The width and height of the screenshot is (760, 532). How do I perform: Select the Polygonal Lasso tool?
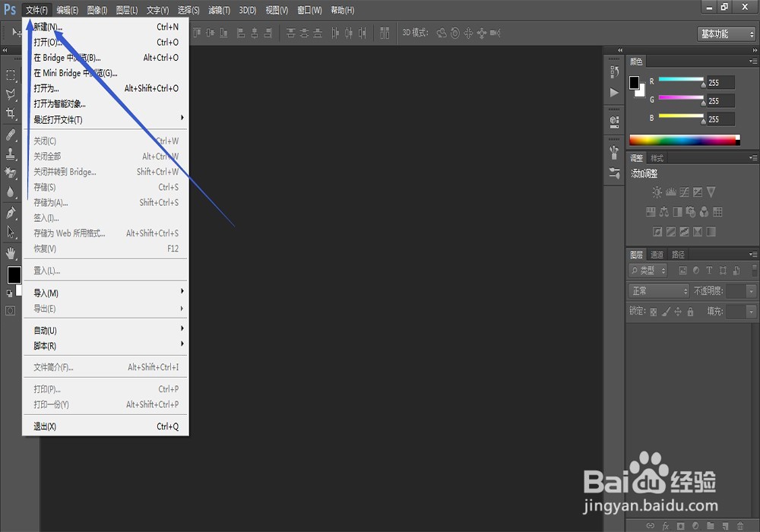pos(10,94)
